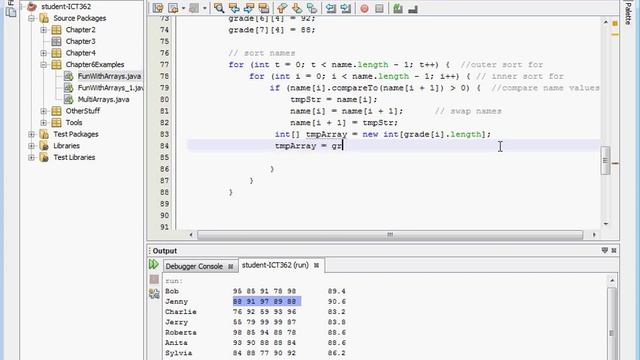Viewport: 640px width, 360px height.
Task: Click the Source Packages folder icon
Action: click(x=44, y=18)
